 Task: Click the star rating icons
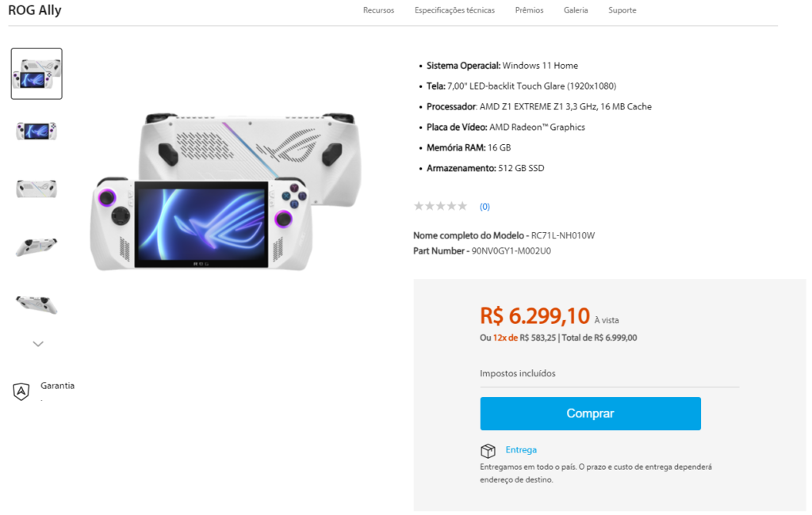coord(440,206)
